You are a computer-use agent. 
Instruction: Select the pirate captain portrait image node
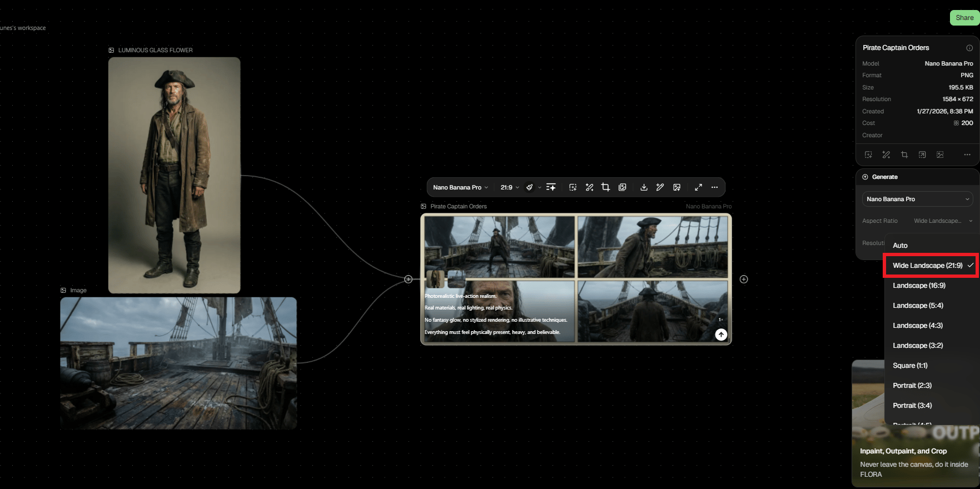coord(175,175)
